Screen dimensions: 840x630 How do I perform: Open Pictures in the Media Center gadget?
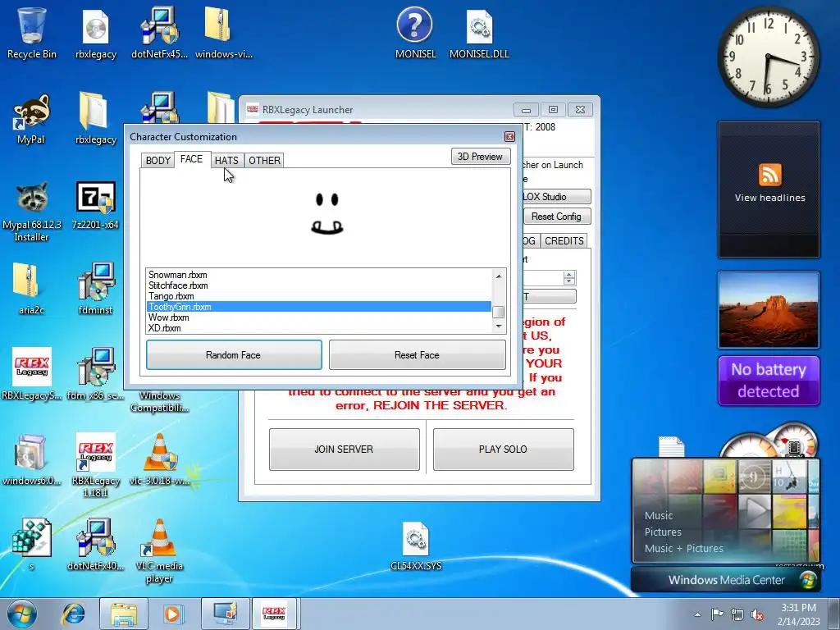click(x=663, y=532)
